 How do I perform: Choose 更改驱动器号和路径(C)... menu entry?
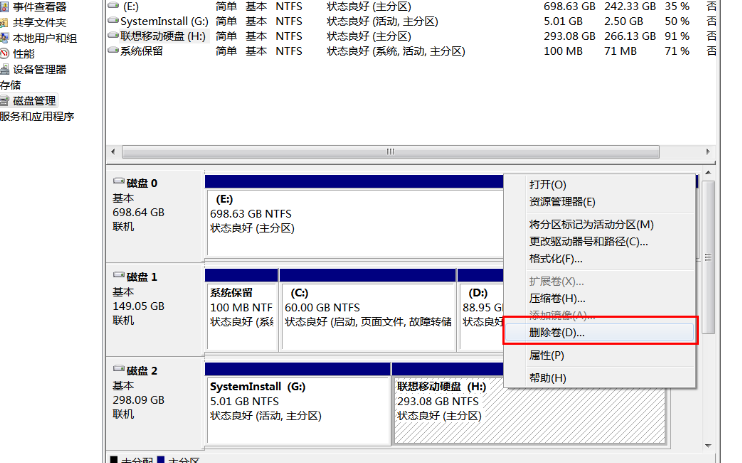point(600,241)
